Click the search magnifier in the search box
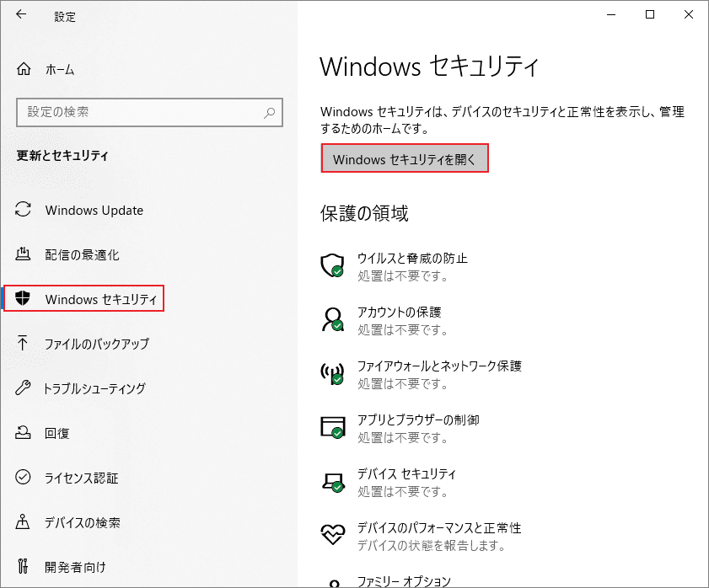 [x=268, y=112]
